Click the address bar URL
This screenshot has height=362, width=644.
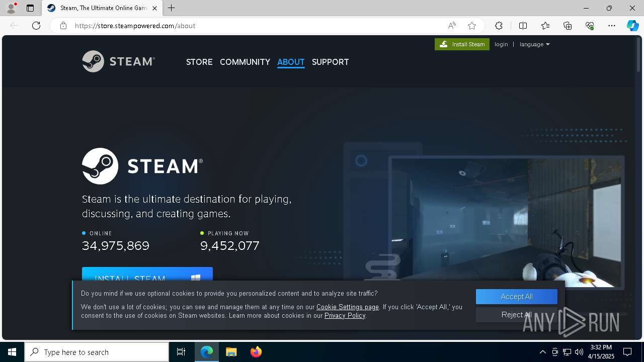(x=135, y=26)
